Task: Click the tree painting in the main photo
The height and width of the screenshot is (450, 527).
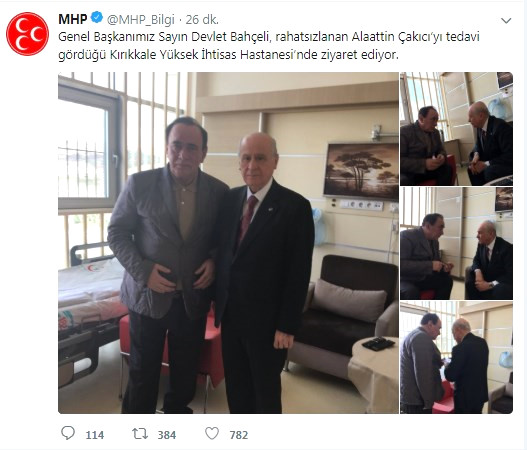Action: tap(361, 171)
